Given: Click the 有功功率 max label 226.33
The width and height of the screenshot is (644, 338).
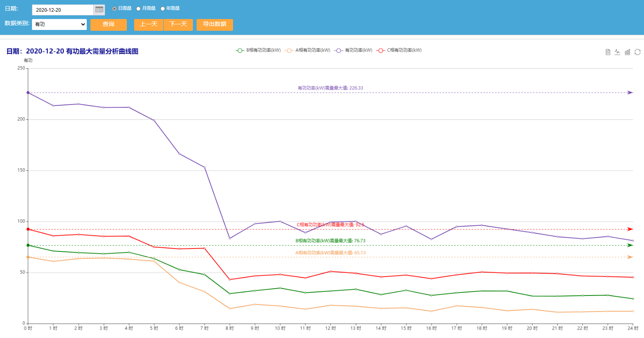Looking at the screenshot, I should 330,88.
